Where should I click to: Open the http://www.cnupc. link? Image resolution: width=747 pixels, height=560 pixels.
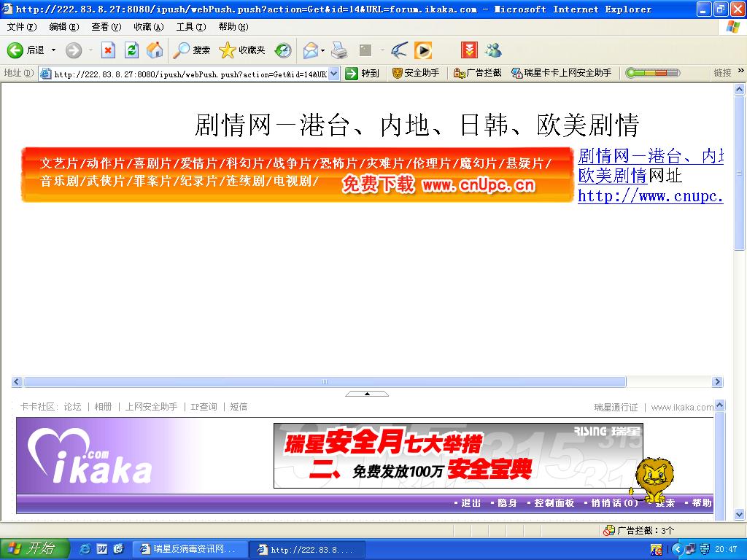point(650,195)
